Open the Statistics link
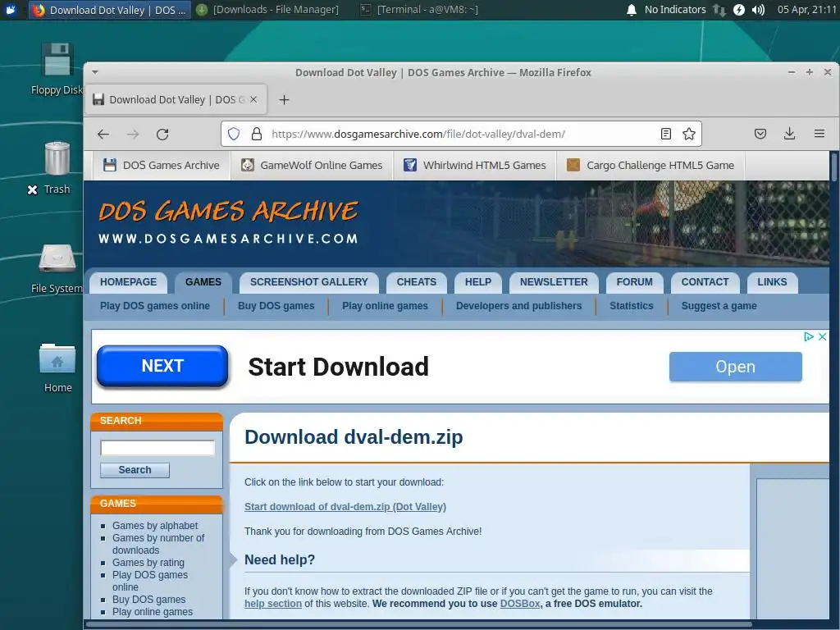Image resolution: width=840 pixels, height=630 pixels. click(632, 306)
